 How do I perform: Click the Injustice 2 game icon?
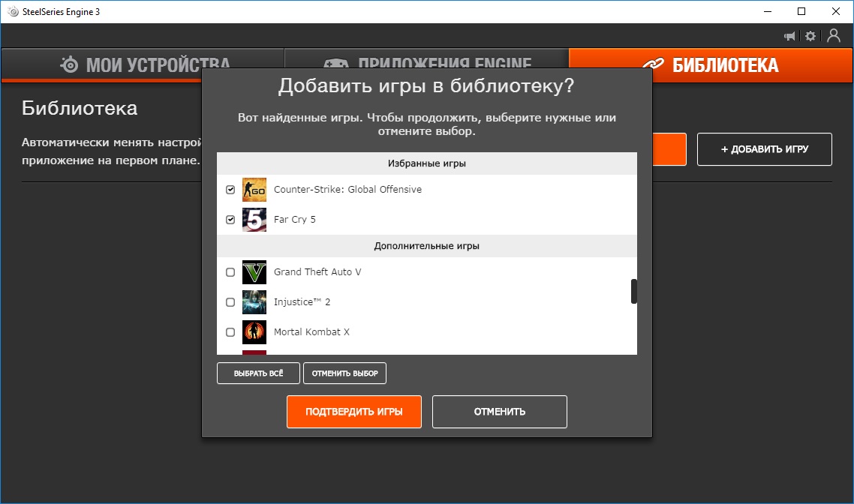pos(254,302)
